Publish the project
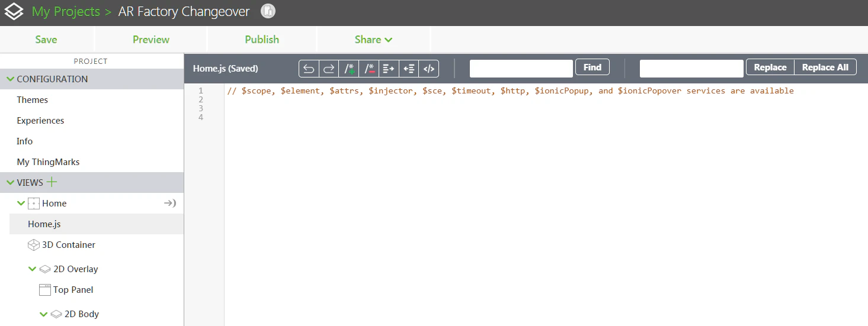 [x=262, y=40]
